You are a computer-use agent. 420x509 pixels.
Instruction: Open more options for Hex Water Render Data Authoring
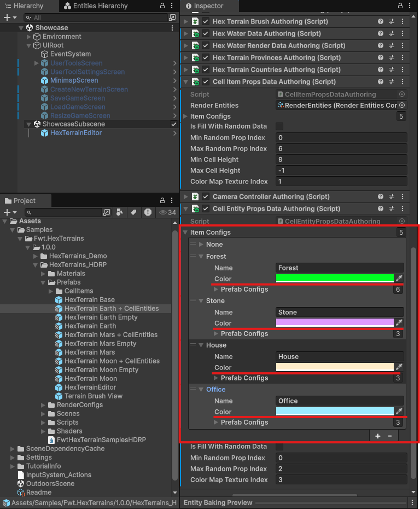click(402, 45)
